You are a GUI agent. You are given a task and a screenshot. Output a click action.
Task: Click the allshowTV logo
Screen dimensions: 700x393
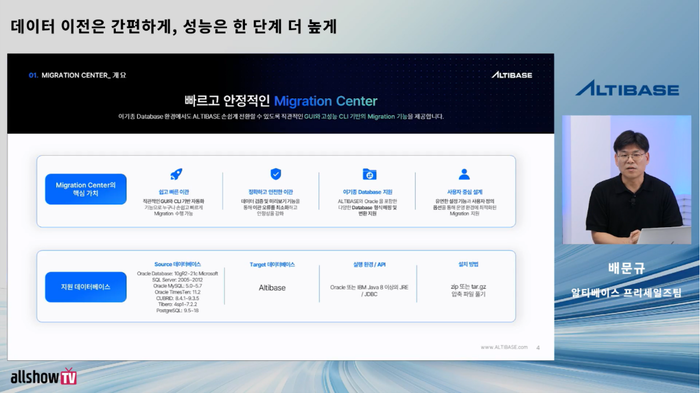coord(44,376)
